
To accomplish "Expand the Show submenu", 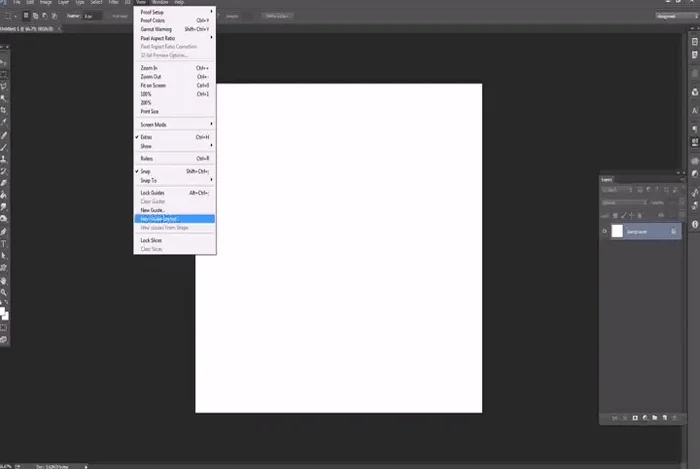I will 175,146.
